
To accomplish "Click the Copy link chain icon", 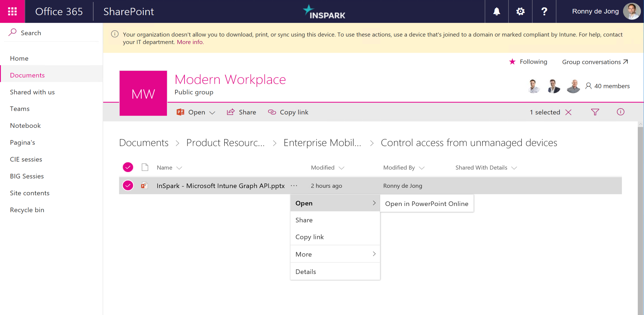I will point(272,112).
